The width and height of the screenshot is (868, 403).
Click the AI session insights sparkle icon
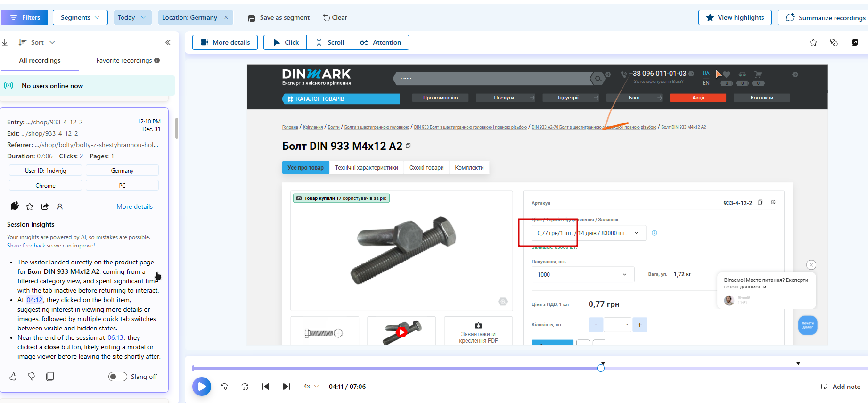tap(15, 206)
